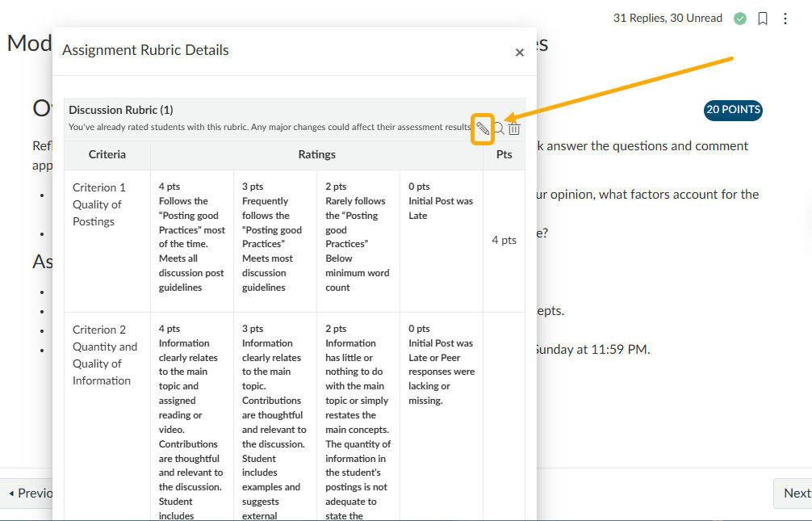Toggle the green published checkmark icon
The height and width of the screenshot is (521, 812).
coord(740,19)
